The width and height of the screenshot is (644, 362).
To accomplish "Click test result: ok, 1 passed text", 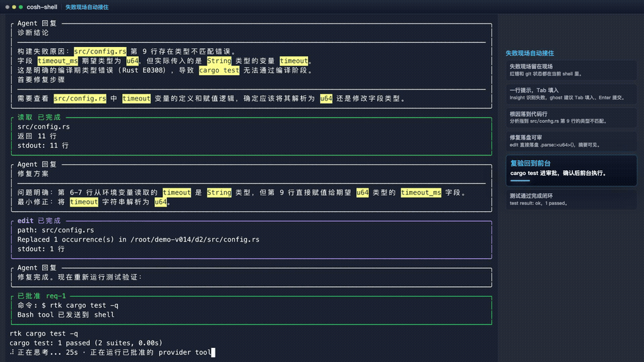I will point(539,204).
